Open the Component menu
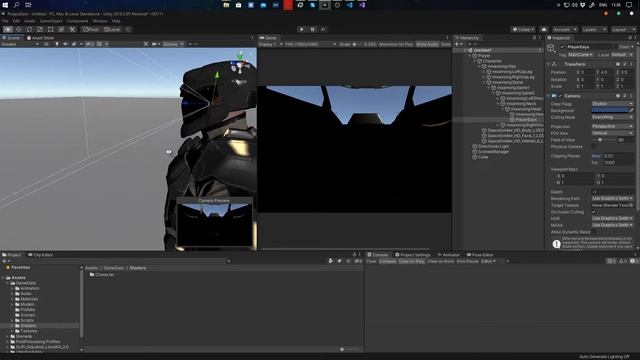The image size is (640, 360). [x=77, y=21]
